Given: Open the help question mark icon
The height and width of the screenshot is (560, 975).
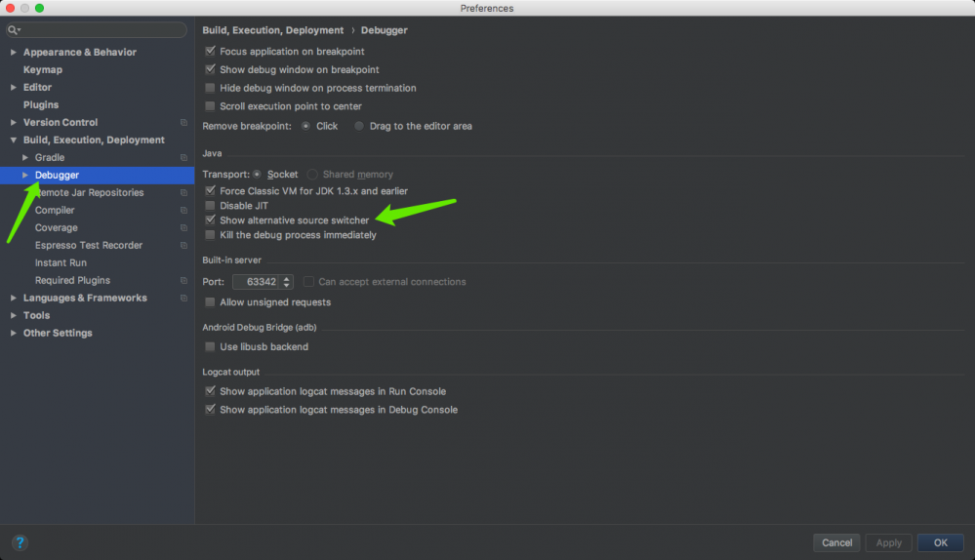Looking at the screenshot, I should pos(20,542).
